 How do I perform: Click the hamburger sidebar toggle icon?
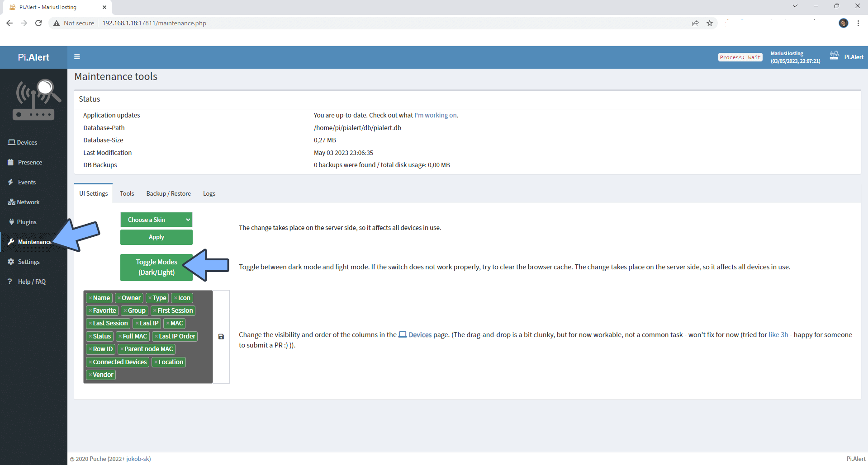click(77, 57)
